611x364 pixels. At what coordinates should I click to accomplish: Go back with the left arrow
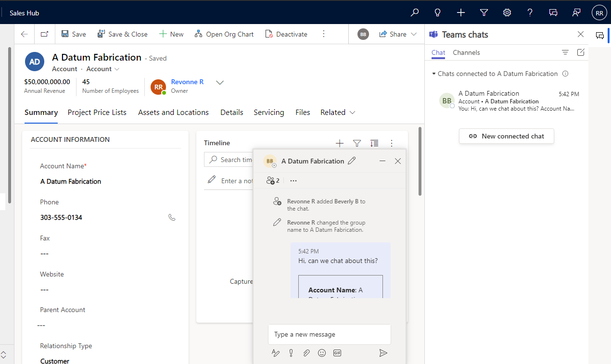click(25, 34)
